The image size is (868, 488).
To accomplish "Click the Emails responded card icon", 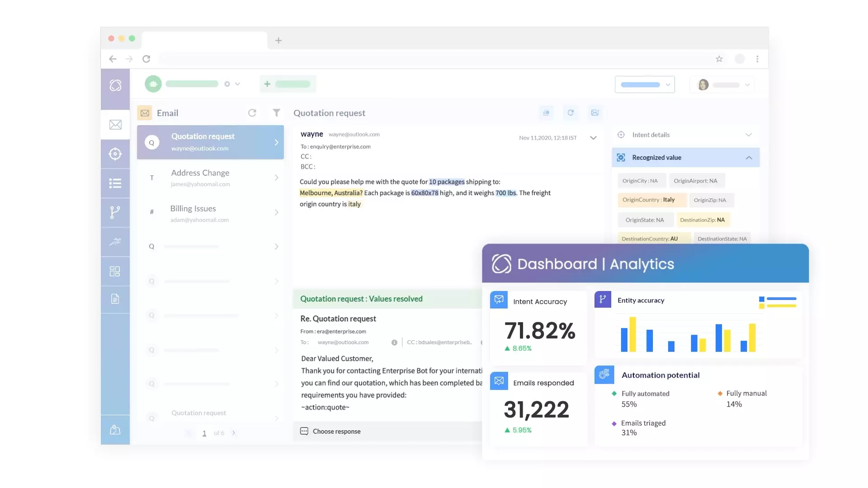I will (x=499, y=381).
